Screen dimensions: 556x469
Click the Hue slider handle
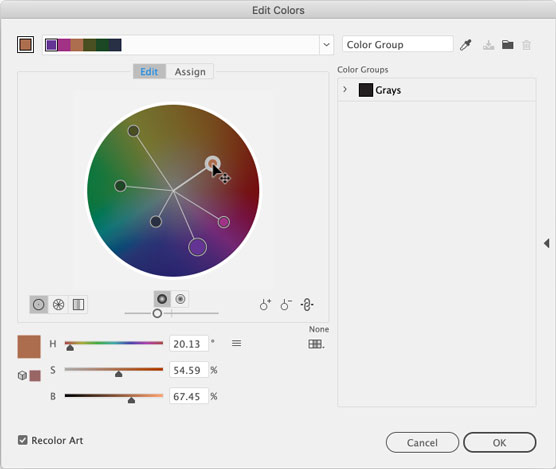click(x=70, y=348)
